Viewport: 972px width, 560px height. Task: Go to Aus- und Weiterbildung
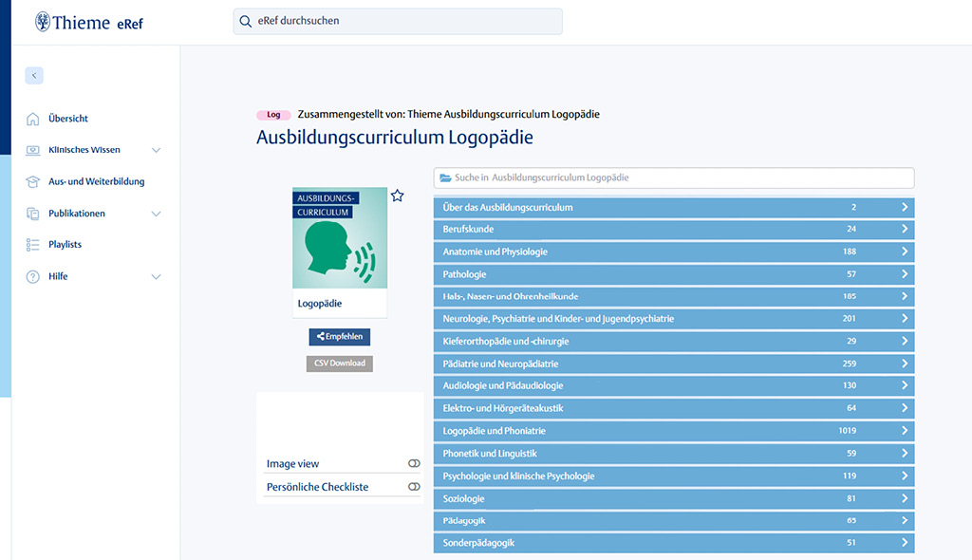(96, 181)
